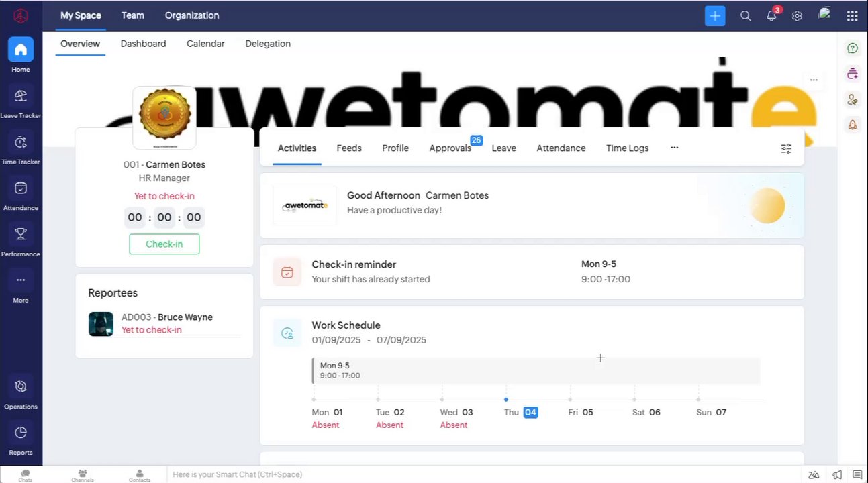
Task: Open settings with the gear icon
Action: (797, 16)
